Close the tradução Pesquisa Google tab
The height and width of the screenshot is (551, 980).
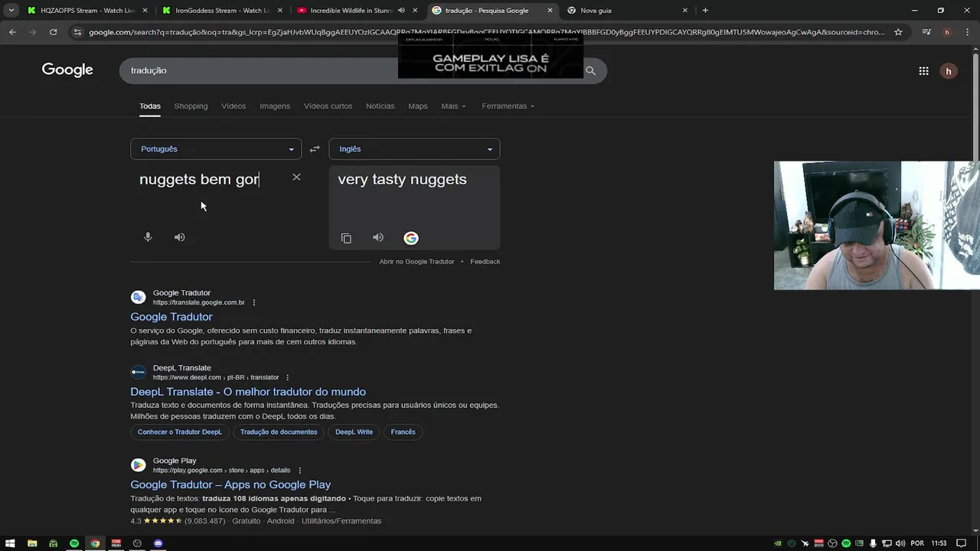click(x=550, y=10)
